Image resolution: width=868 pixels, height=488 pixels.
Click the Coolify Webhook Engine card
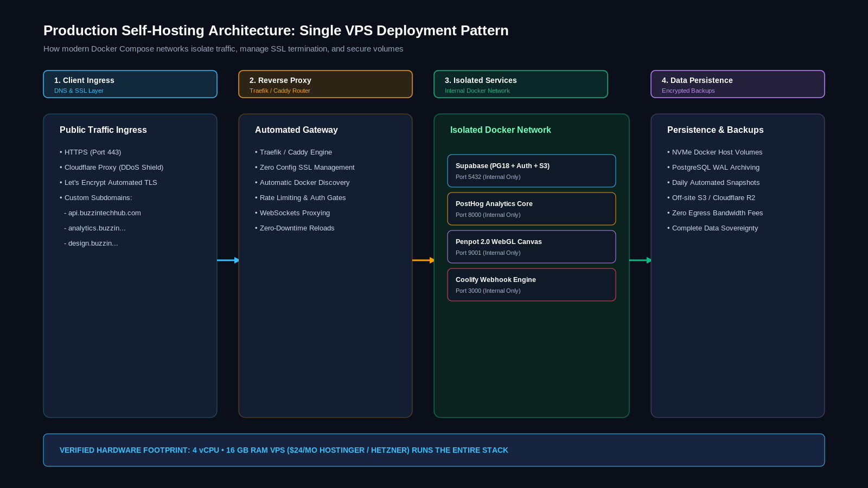pyautogui.click(x=532, y=285)
